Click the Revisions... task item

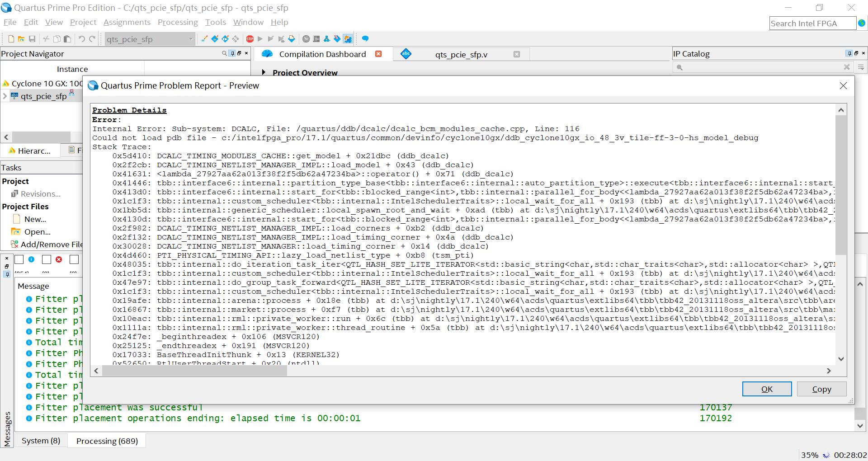pos(41,194)
